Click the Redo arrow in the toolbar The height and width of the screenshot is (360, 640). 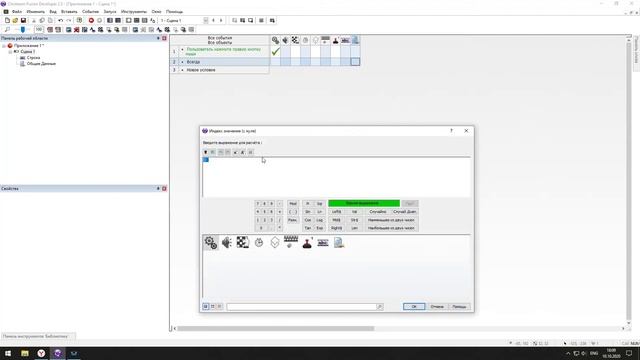click(x=68, y=20)
